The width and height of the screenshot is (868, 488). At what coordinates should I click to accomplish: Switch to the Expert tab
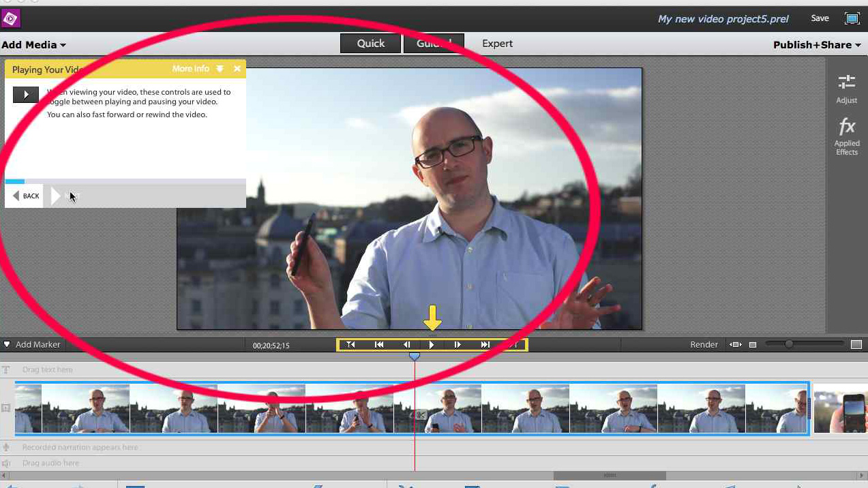pos(497,44)
